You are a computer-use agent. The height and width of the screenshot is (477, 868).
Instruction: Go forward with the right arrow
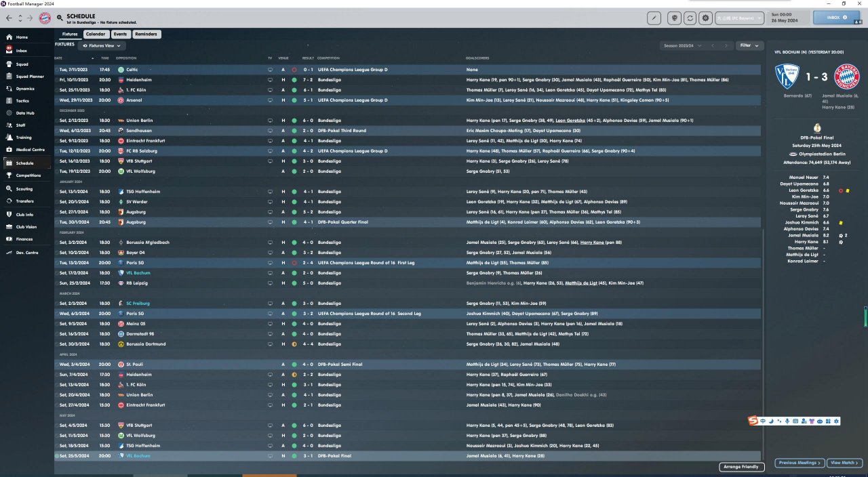click(31, 18)
